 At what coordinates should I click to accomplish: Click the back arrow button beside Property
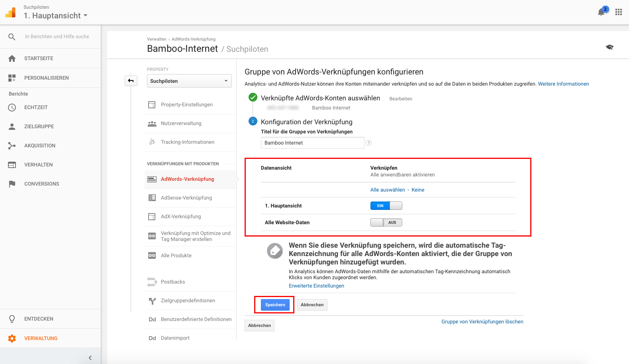coord(131,80)
